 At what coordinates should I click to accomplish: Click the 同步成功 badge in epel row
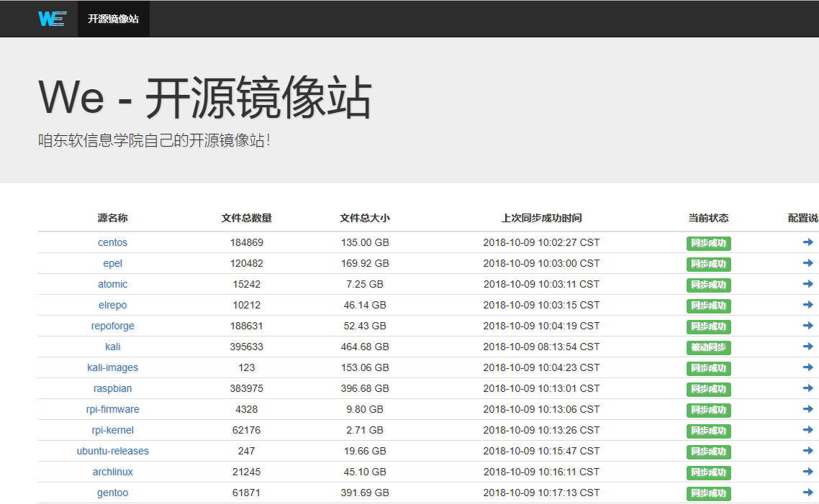[708, 264]
